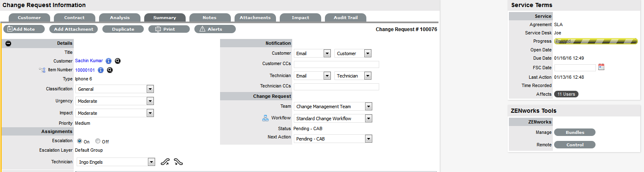View workflow diagram icon beside Workflow
Viewport: 644px width, 172px height.
click(266, 119)
